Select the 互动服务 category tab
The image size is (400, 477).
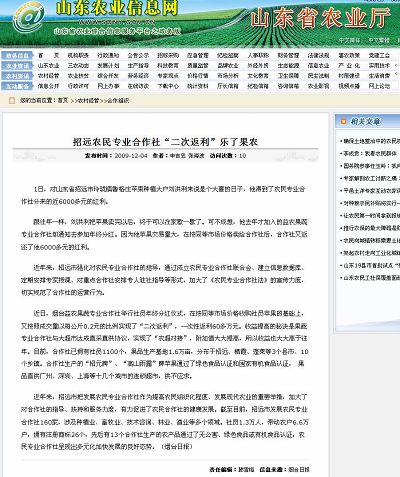(x=18, y=86)
